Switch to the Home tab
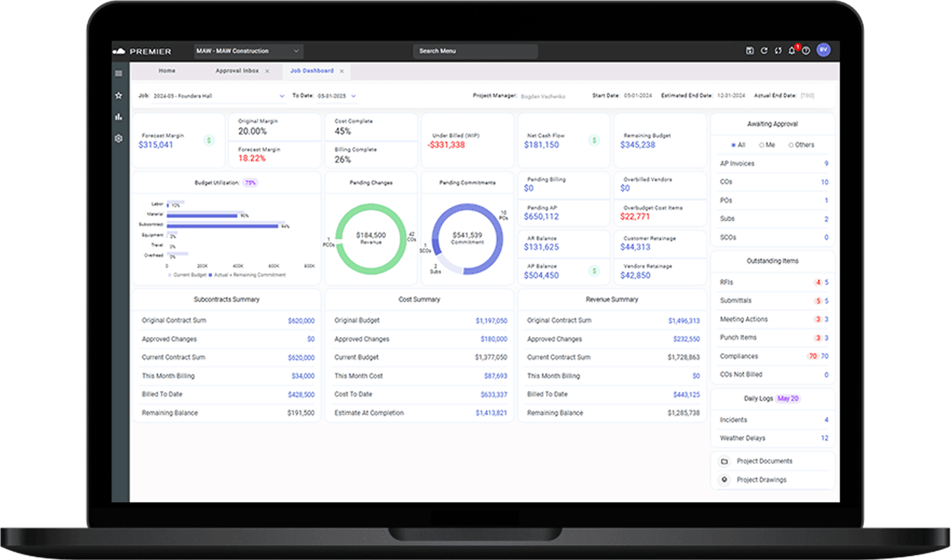Image resolution: width=951 pixels, height=560 pixels. [167, 71]
